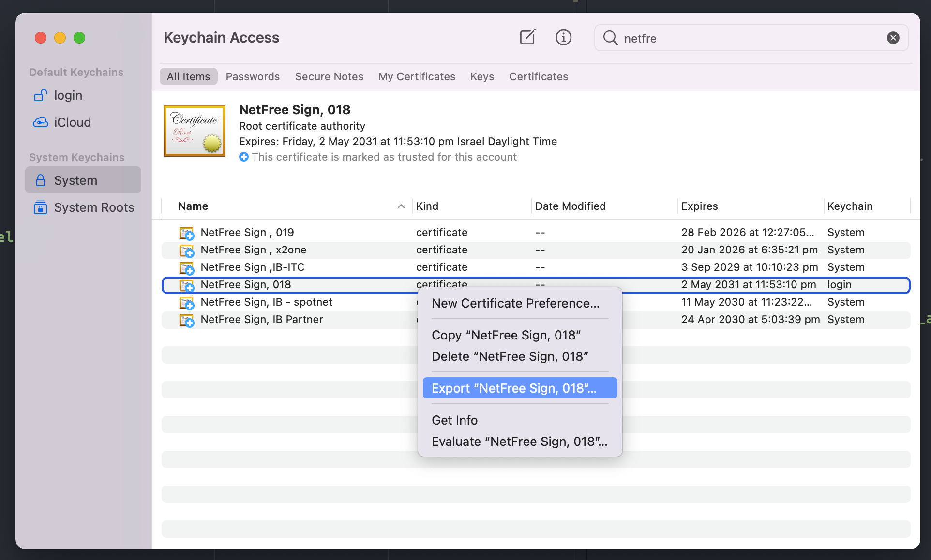Select the login keychain in sidebar
Screen dimensions: 931x560
click(83, 95)
